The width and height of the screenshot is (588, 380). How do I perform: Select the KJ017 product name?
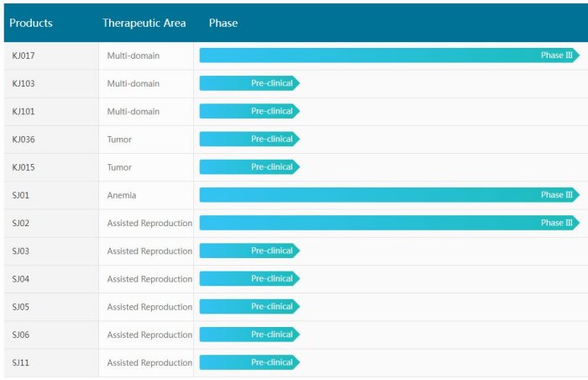click(24, 56)
